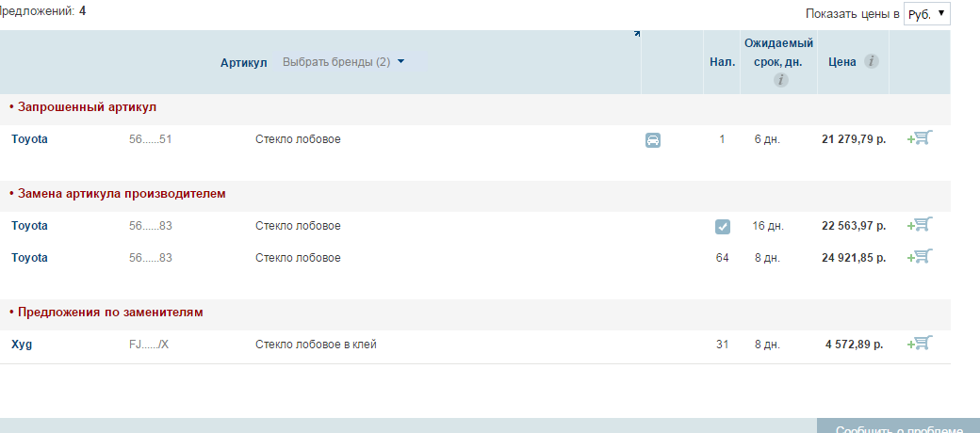The width and height of the screenshot is (980, 433).
Task: Expand the Выбрать бренды (2) filter
Action: (x=336, y=62)
